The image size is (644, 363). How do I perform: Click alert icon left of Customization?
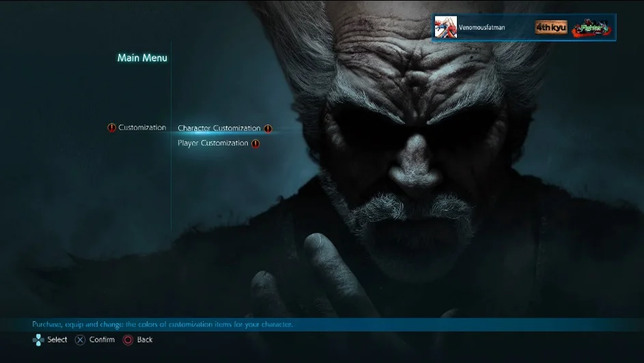pyautogui.click(x=112, y=128)
